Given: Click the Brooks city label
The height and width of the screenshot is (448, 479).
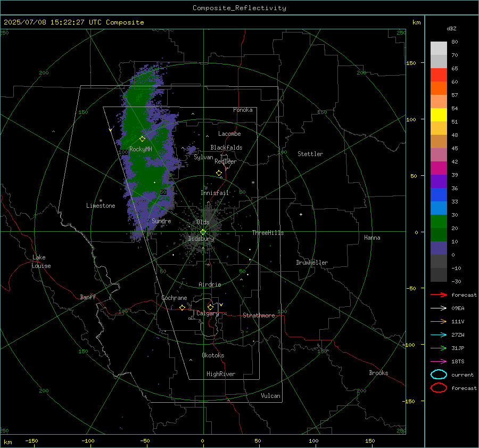Looking at the screenshot, I should coord(378,373).
